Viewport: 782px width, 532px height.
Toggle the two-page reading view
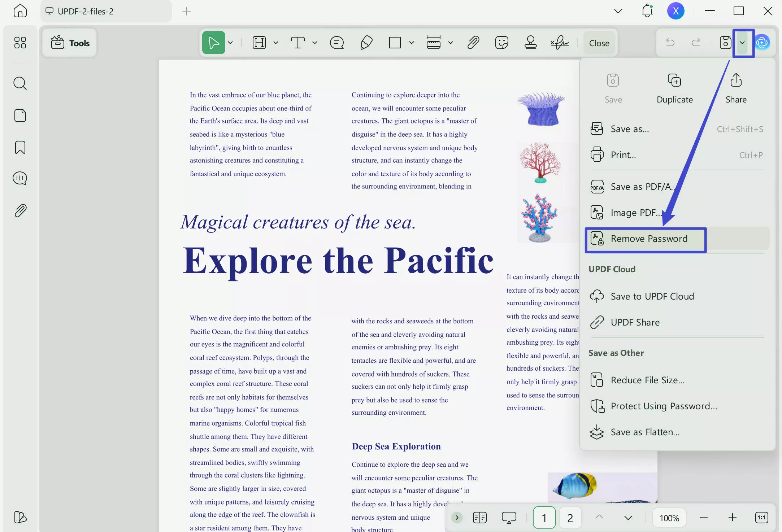[479, 518]
